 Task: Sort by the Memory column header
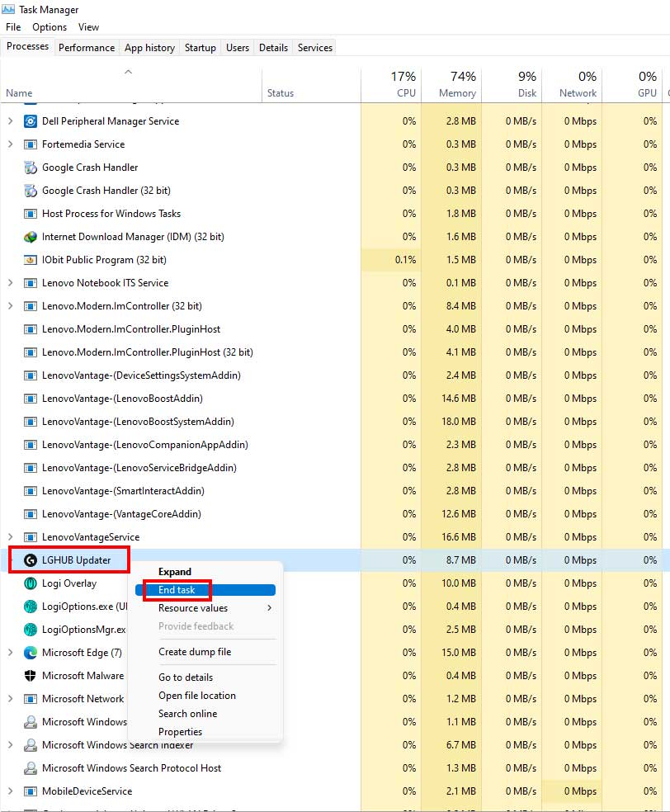point(451,84)
